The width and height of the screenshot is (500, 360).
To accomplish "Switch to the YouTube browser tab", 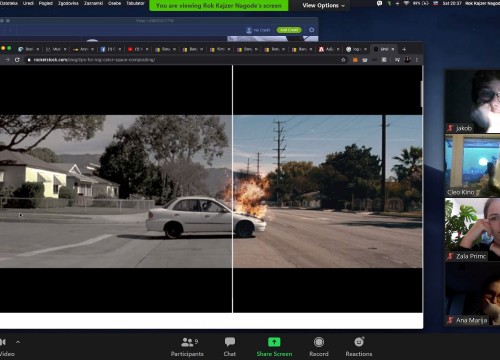I will (137, 49).
